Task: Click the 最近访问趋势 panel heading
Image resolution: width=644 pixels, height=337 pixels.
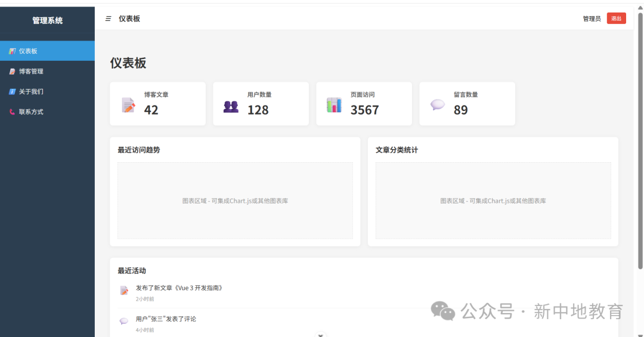Action: [x=139, y=150]
